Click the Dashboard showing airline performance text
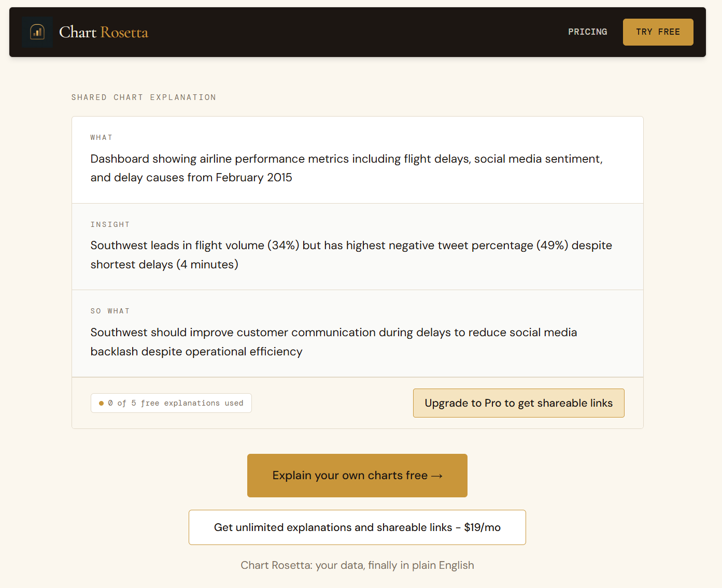Screen dimensions: 722x588 point(346,168)
